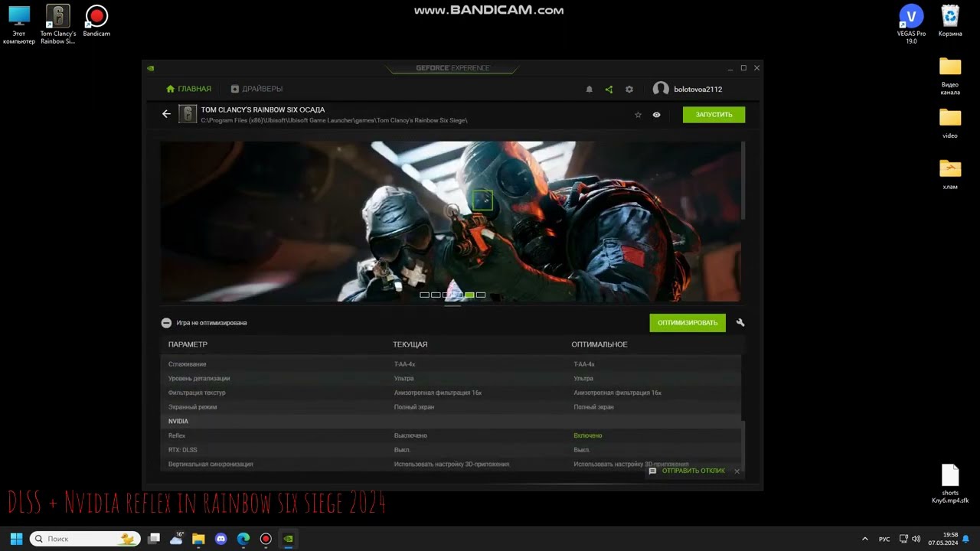Image resolution: width=980 pixels, height=551 pixels.
Task: Open Bandicam desktop shortcut
Action: pyautogui.click(x=96, y=21)
